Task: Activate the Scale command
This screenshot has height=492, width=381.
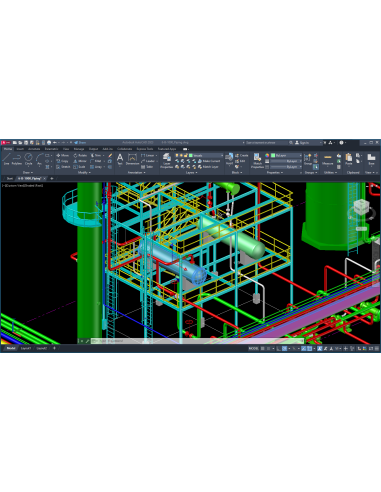Action: pos(79,167)
